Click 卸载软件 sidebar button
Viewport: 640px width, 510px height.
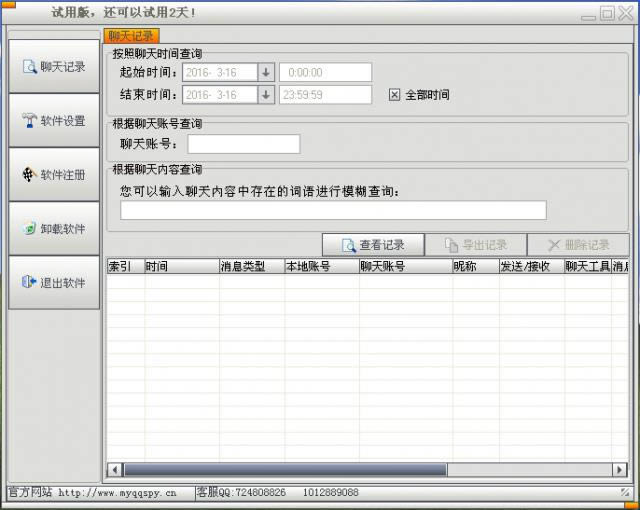pyautogui.click(x=54, y=228)
